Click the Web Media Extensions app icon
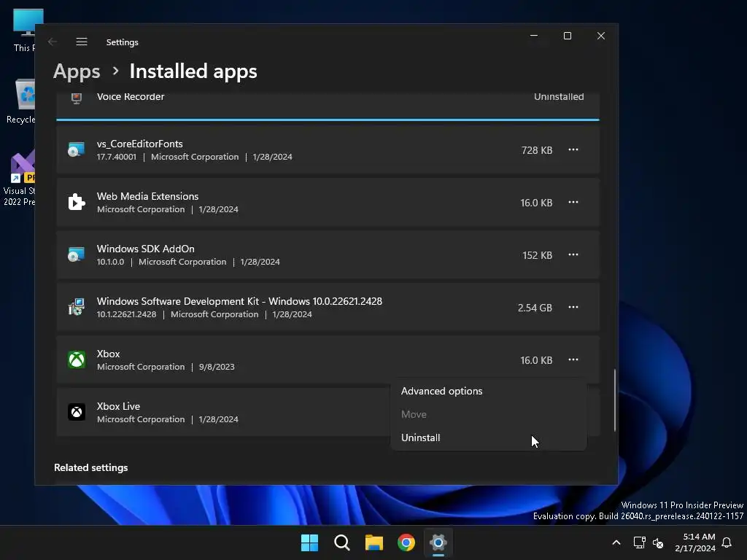Screen dimensions: 747x560 point(76,203)
